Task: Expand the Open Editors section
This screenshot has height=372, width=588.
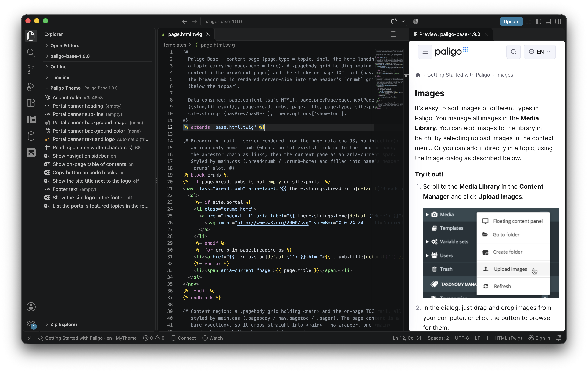Action: [98, 45]
